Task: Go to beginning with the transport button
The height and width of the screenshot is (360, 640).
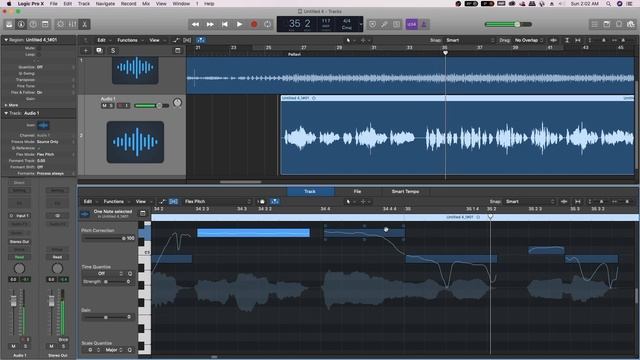Action: point(225,24)
